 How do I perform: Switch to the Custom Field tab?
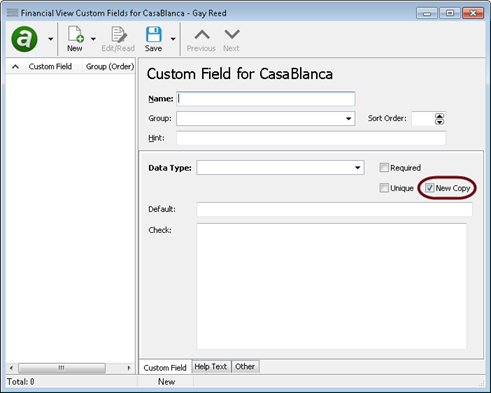point(165,367)
